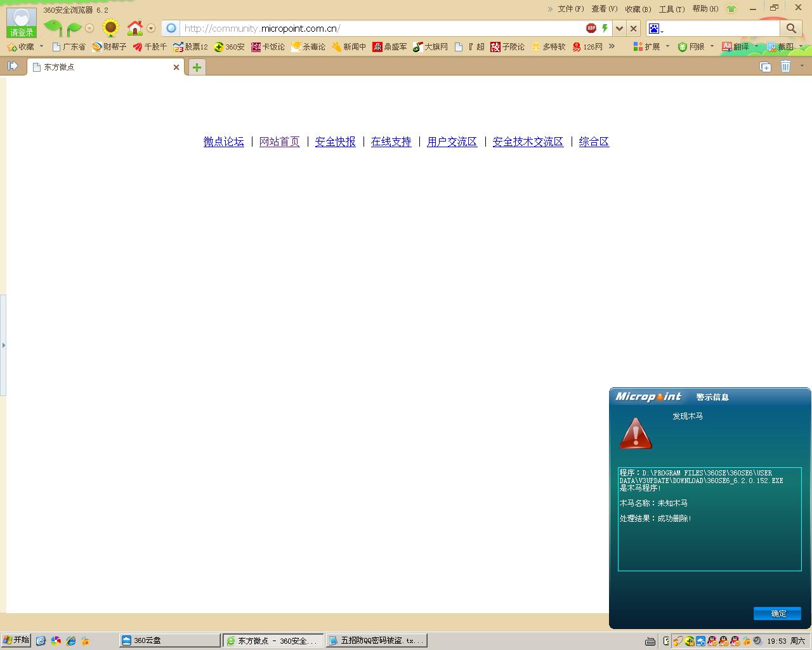This screenshot has width=812, height=650.
Task: Close the 东方微点 tab
Action: pyautogui.click(x=176, y=67)
